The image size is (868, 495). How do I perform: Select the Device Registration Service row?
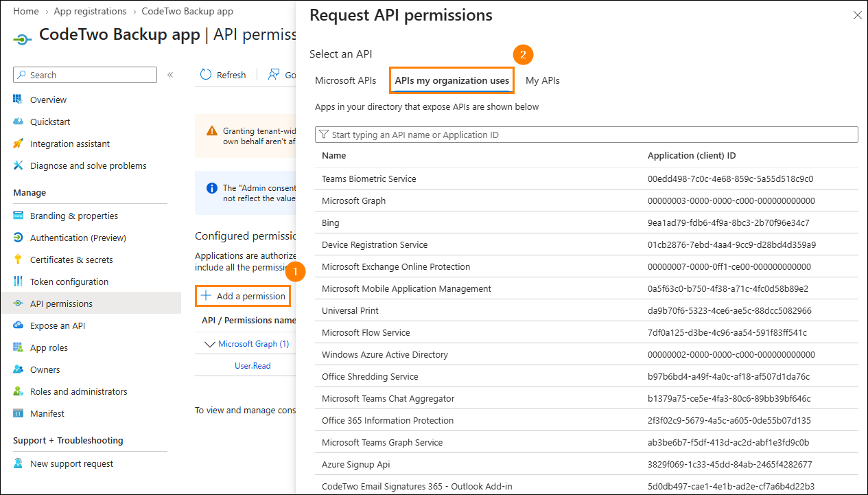(587, 244)
